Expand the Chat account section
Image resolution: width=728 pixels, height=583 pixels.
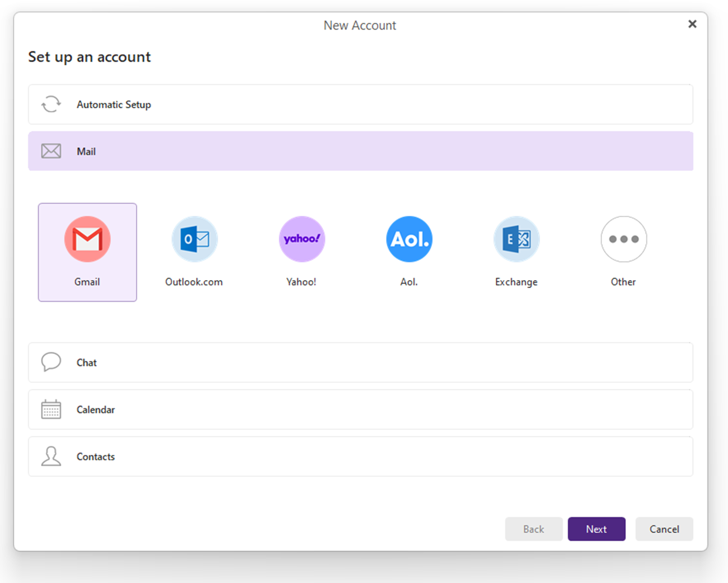[x=361, y=362]
